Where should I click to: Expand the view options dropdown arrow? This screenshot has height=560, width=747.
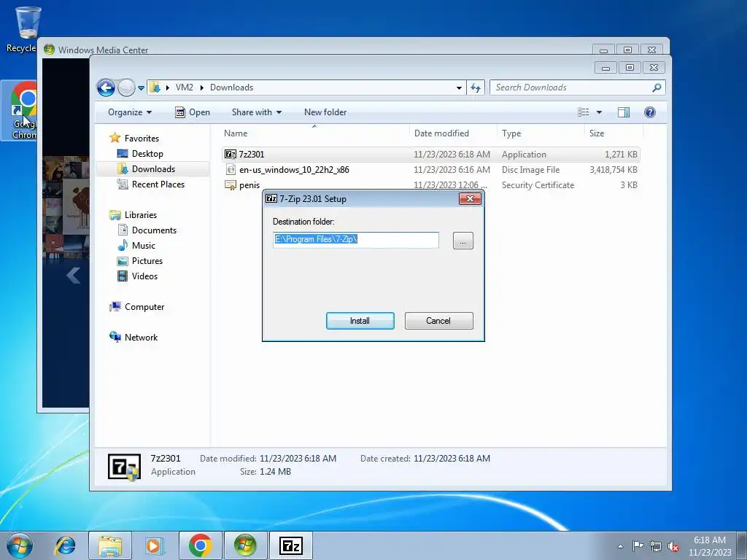(x=600, y=112)
